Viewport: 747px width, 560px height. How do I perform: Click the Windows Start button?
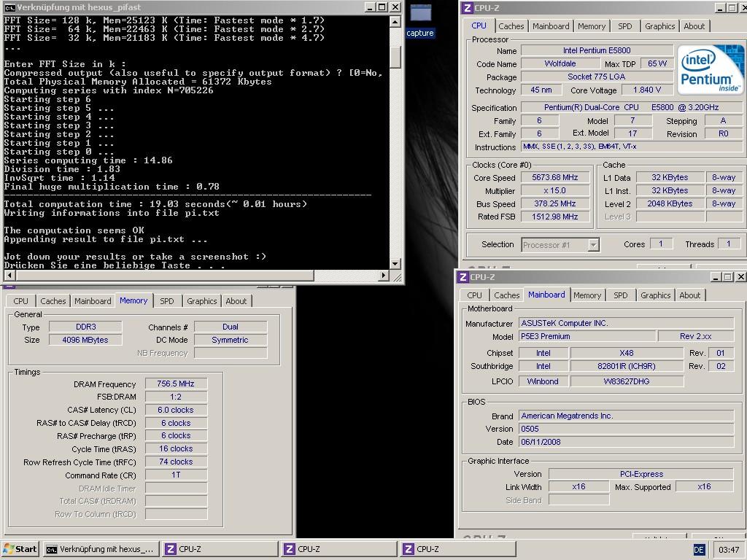20,549
